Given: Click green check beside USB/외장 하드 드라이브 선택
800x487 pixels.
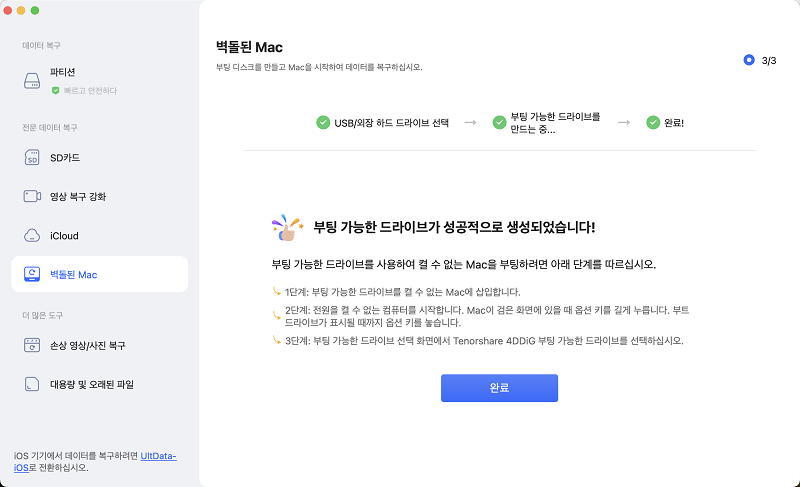Looking at the screenshot, I should [x=323, y=122].
